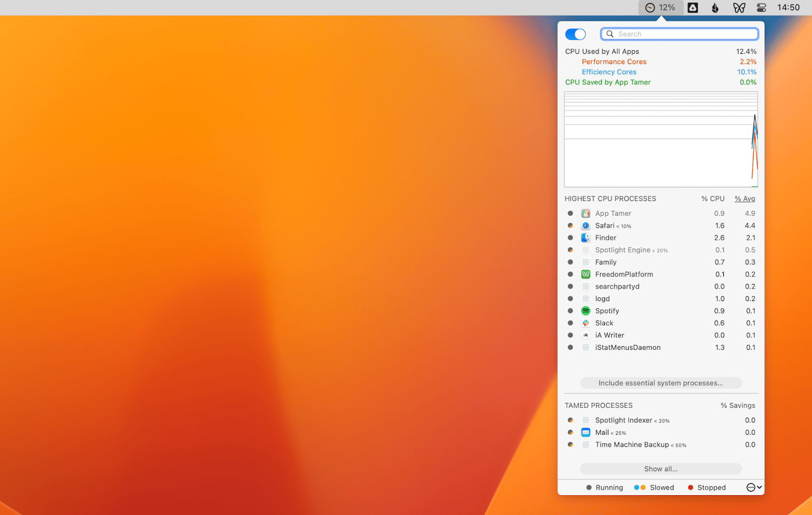
Task: Click status dot for Slack row
Action: tap(570, 323)
